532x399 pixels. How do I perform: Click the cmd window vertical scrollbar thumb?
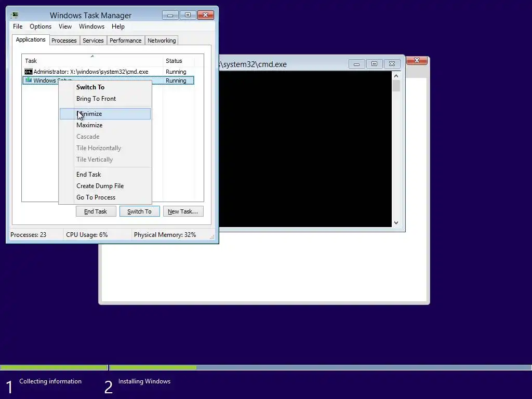tap(396, 86)
